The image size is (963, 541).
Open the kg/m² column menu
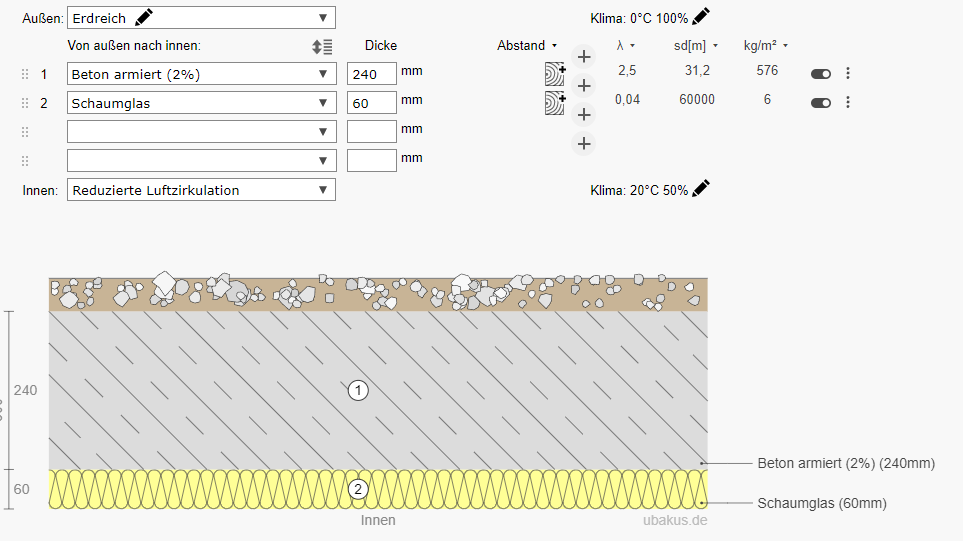pyautogui.click(x=766, y=45)
